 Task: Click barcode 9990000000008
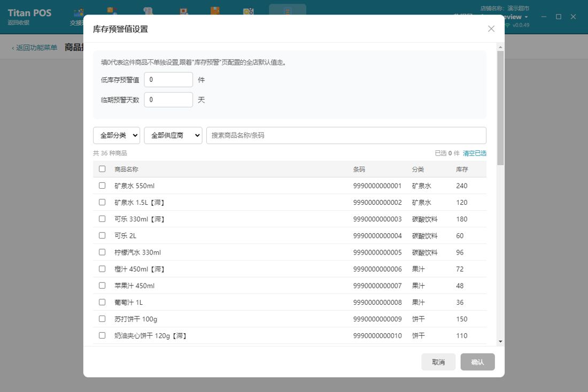pyautogui.click(x=377, y=302)
